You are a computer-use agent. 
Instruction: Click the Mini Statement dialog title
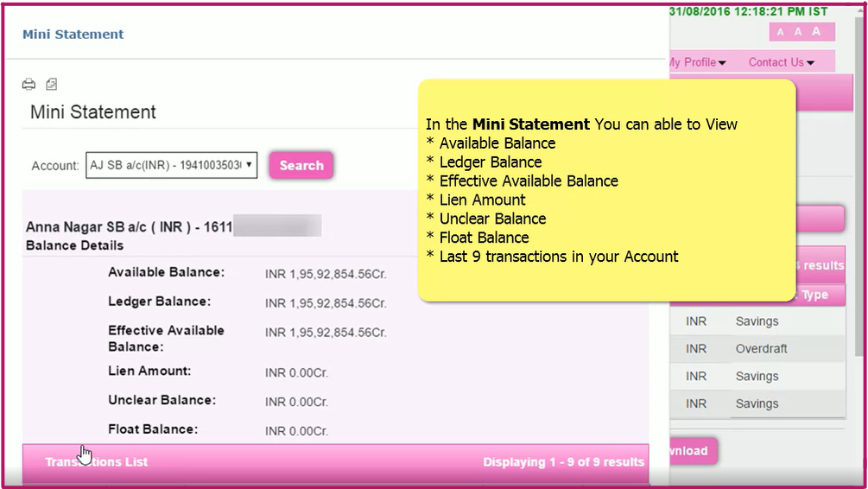coord(73,35)
